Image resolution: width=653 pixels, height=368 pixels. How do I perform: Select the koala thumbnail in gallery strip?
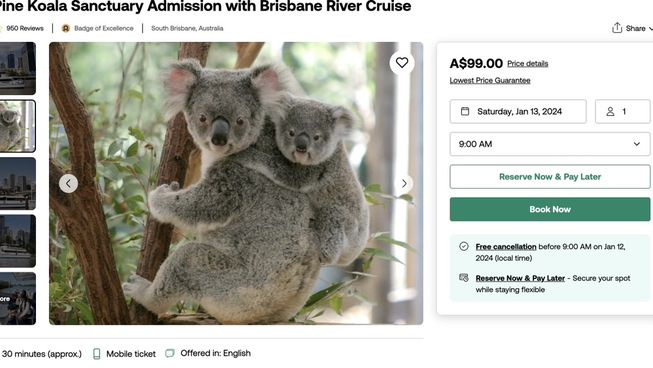click(x=17, y=126)
